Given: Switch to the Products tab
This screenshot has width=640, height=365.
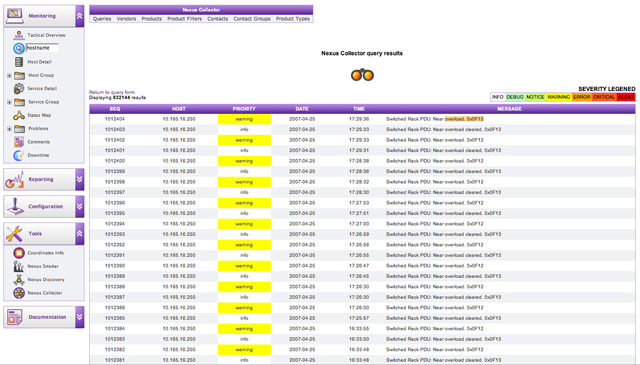Looking at the screenshot, I should (151, 19).
